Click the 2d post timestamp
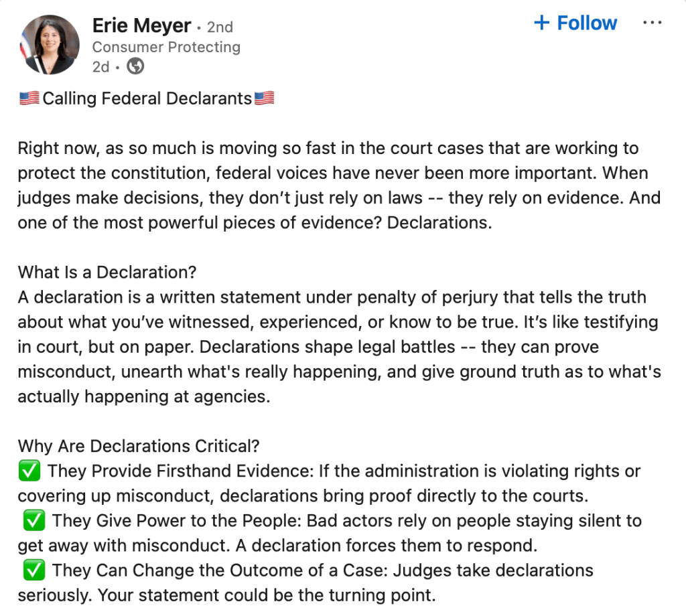The width and height of the screenshot is (686, 616). [100, 66]
